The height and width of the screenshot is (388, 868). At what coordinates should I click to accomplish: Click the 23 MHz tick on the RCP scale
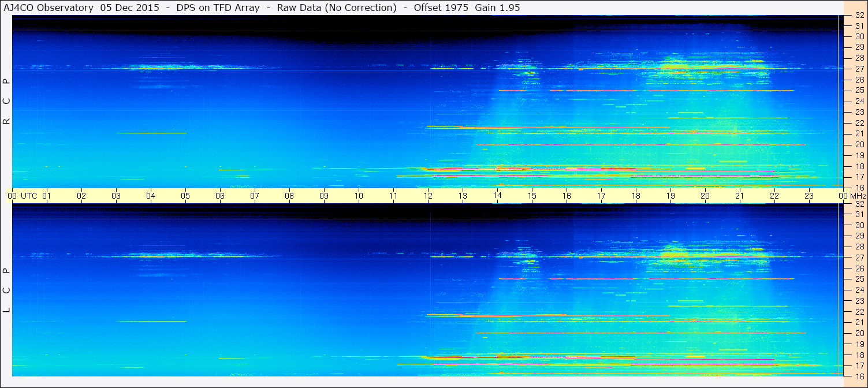tap(859, 112)
